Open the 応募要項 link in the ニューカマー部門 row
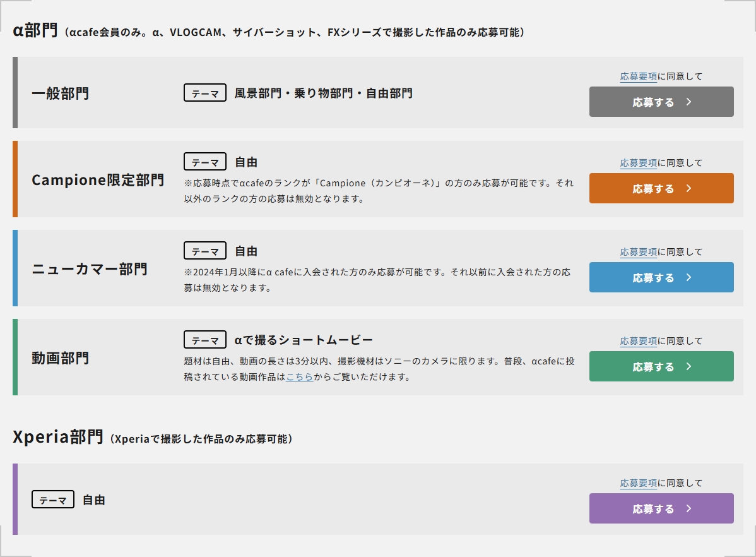The width and height of the screenshot is (756, 557). (638, 252)
